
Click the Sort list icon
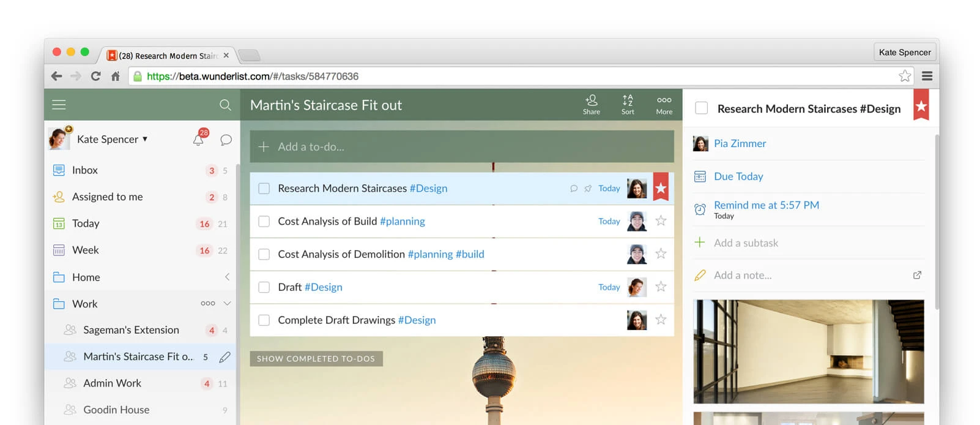pos(628,105)
